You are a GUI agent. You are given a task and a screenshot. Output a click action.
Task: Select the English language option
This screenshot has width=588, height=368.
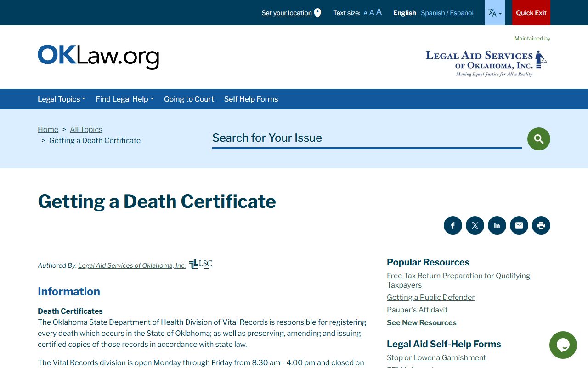[x=404, y=13]
